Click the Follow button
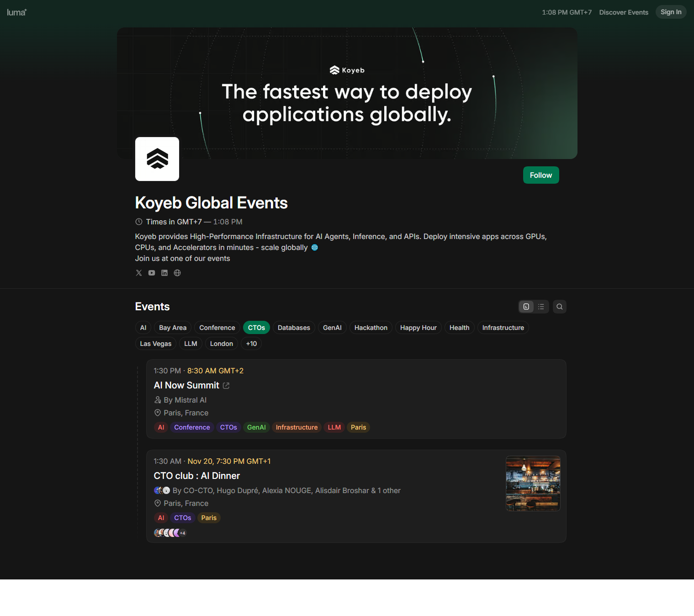Viewport: 694px width, 616px height. point(541,175)
